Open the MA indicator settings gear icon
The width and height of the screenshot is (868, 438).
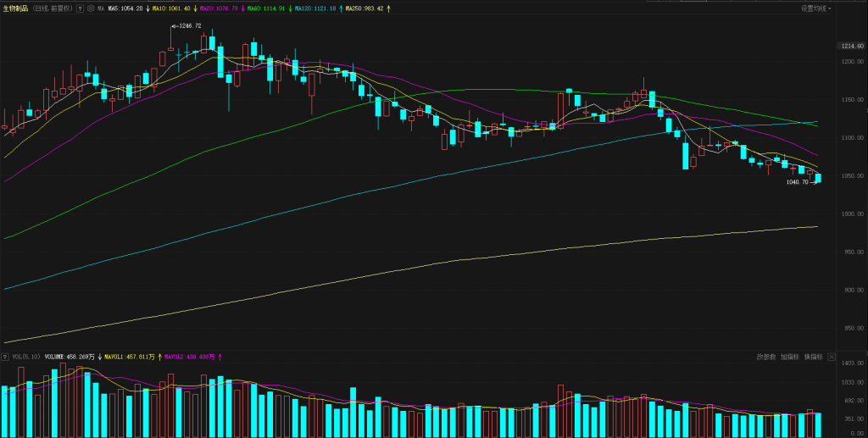point(91,8)
